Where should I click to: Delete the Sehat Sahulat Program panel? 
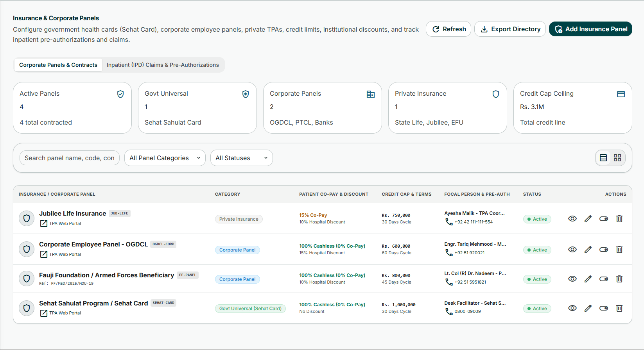coord(619,308)
